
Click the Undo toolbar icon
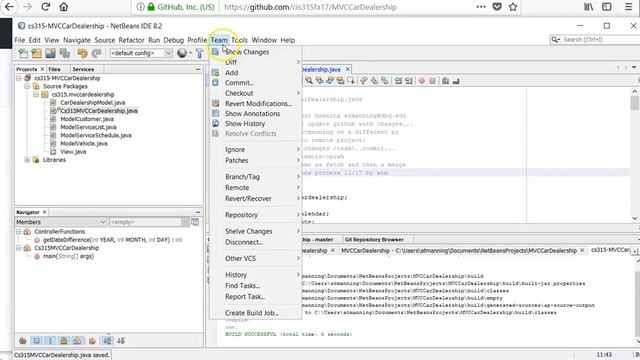pyautogui.click(x=82, y=53)
